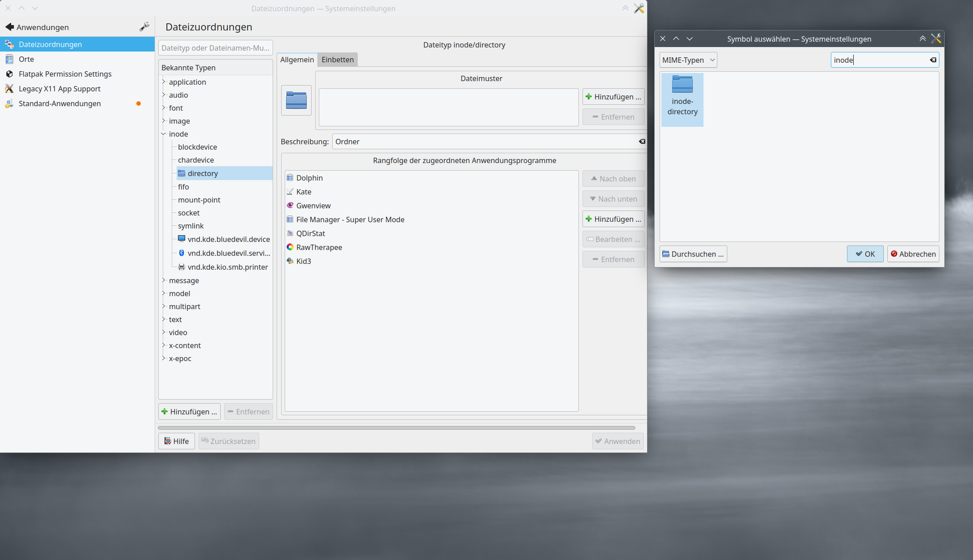Open Legacy X11 App Support

77,89
